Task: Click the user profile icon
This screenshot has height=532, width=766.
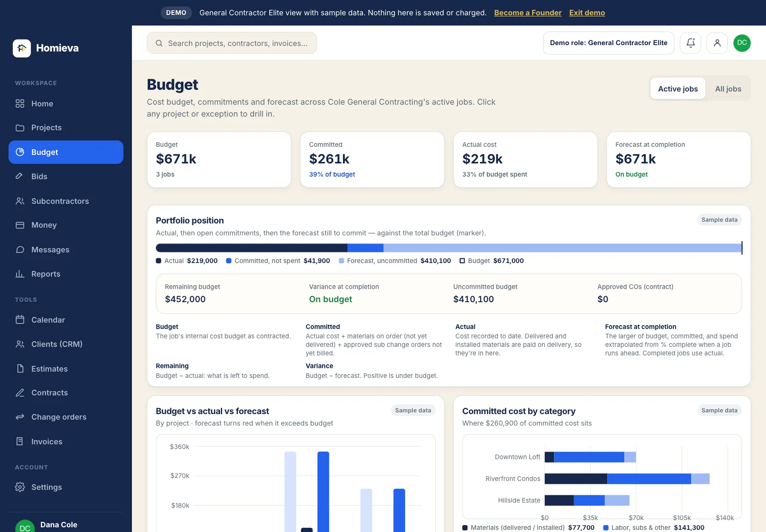Action: (717, 43)
